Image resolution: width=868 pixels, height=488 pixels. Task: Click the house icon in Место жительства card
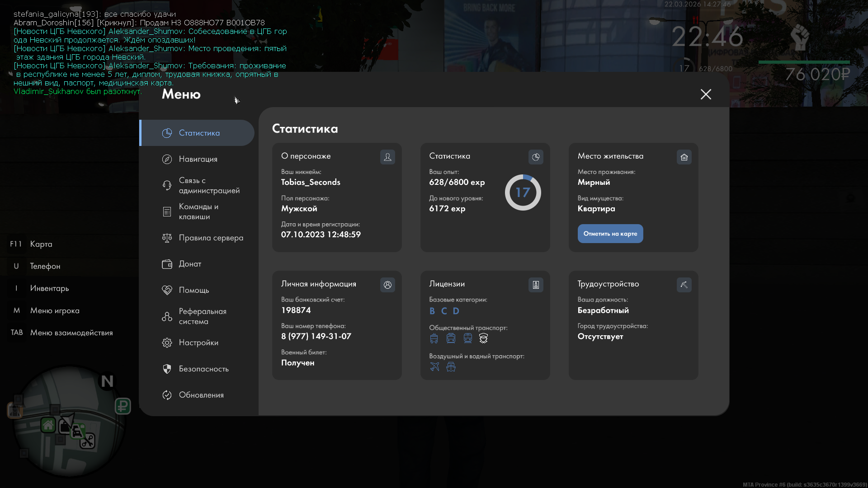[684, 157]
